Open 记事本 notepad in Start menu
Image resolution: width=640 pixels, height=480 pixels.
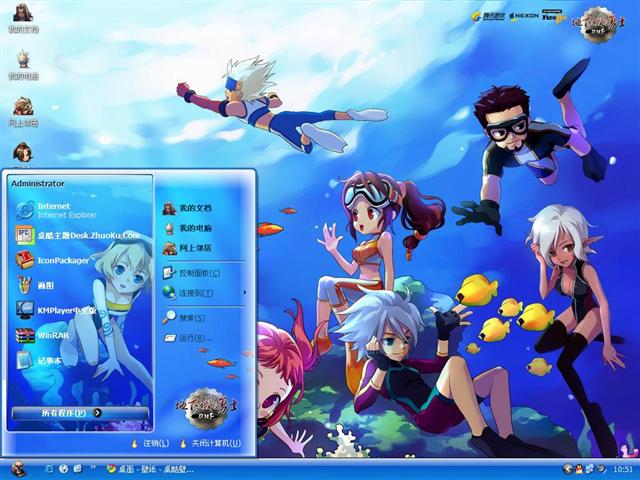pos(38,360)
